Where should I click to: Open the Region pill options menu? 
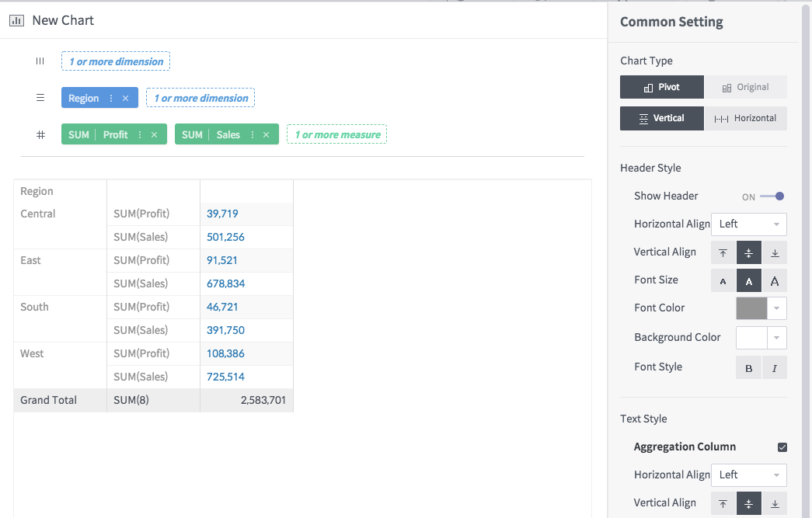pyautogui.click(x=111, y=99)
